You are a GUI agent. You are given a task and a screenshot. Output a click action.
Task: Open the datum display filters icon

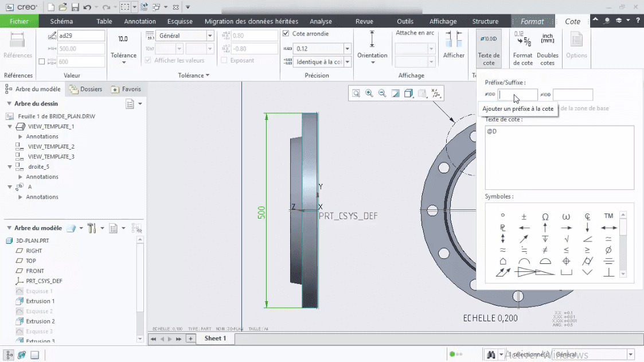(x=436, y=94)
